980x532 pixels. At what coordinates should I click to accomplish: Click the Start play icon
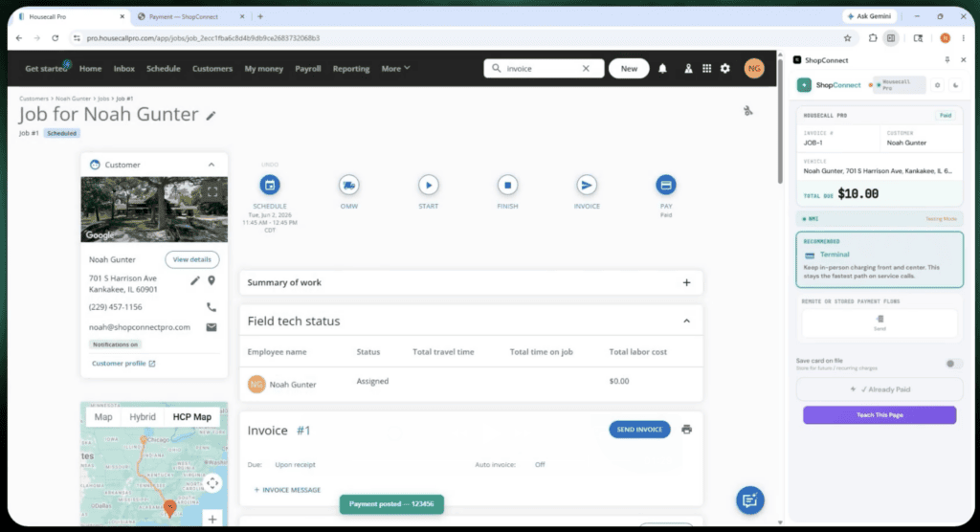coord(428,185)
